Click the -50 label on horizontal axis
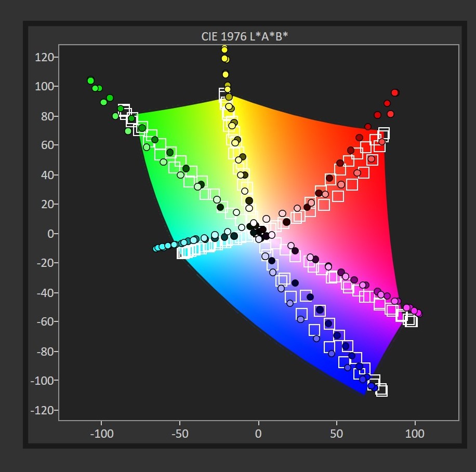The height and width of the screenshot is (472, 476). (x=180, y=434)
